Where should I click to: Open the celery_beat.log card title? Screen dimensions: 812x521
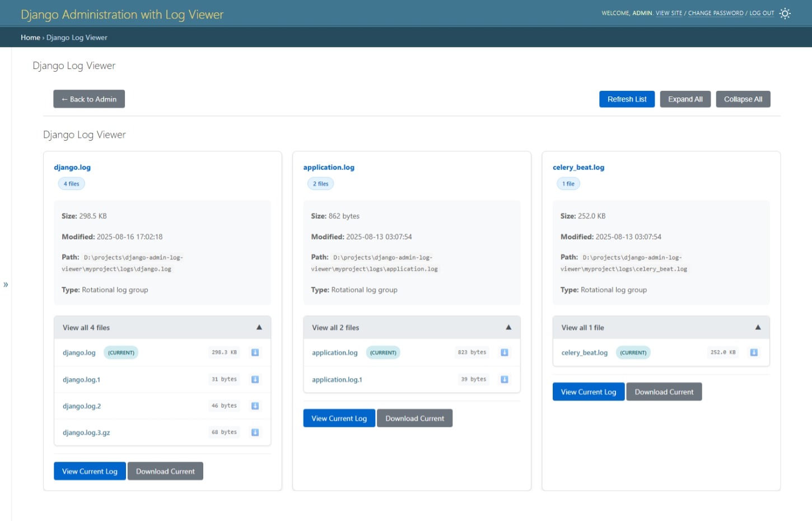pyautogui.click(x=578, y=168)
